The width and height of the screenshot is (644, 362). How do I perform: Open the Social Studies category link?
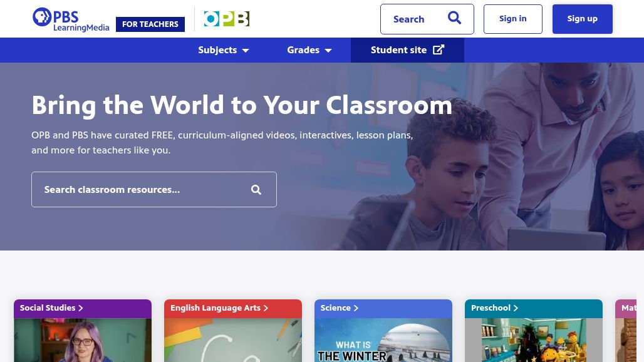(51, 308)
